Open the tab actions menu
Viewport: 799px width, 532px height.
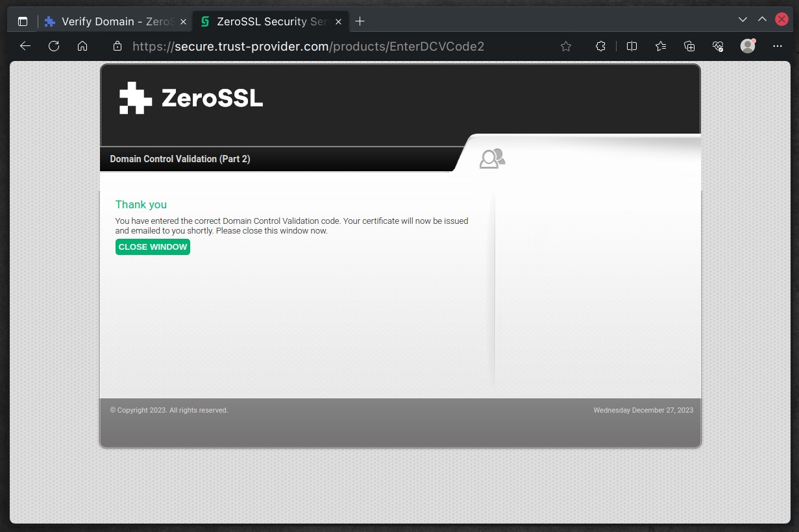coord(23,21)
